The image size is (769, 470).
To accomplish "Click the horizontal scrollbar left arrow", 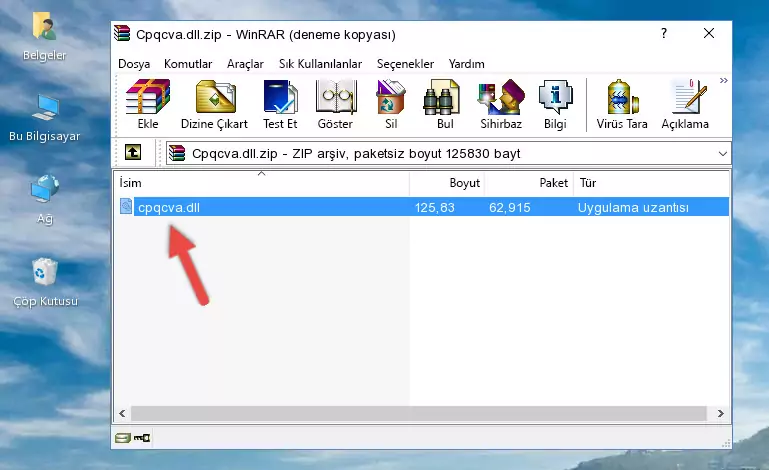I will (123, 413).
